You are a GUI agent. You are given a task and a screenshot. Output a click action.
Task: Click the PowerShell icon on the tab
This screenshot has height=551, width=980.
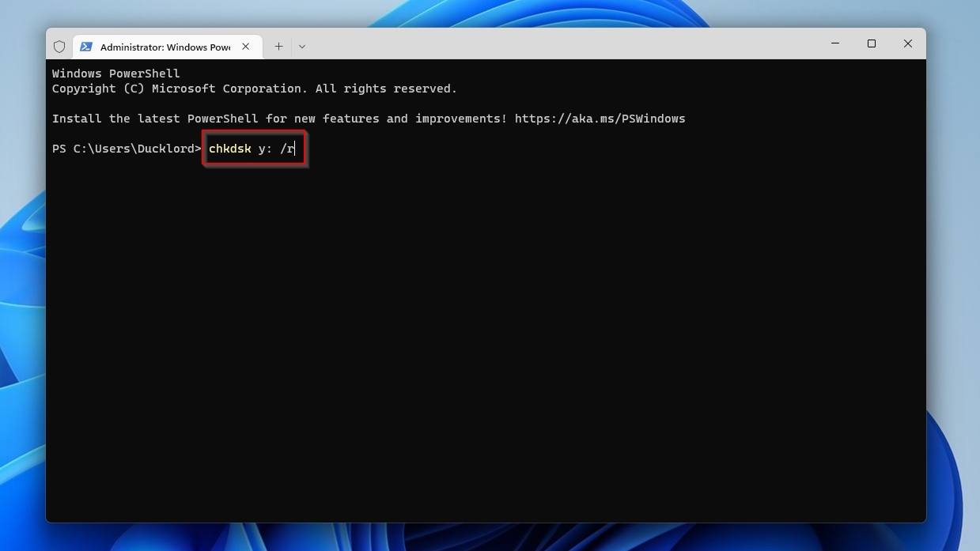(86, 47)
